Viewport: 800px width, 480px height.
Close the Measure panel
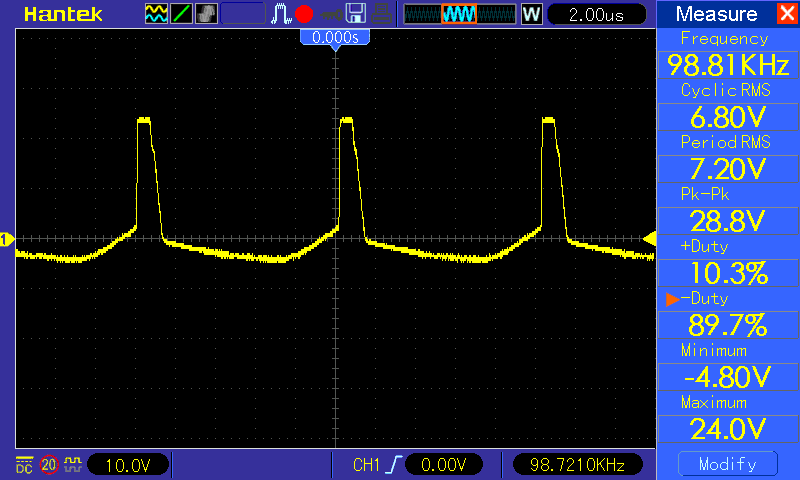pyautogui.click(x=787, y=13)
